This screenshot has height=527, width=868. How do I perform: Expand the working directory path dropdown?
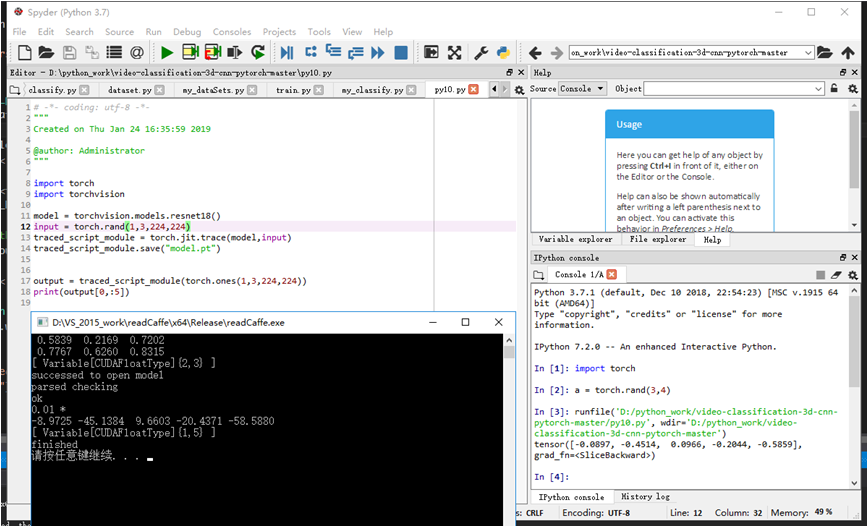click(808, 52)
